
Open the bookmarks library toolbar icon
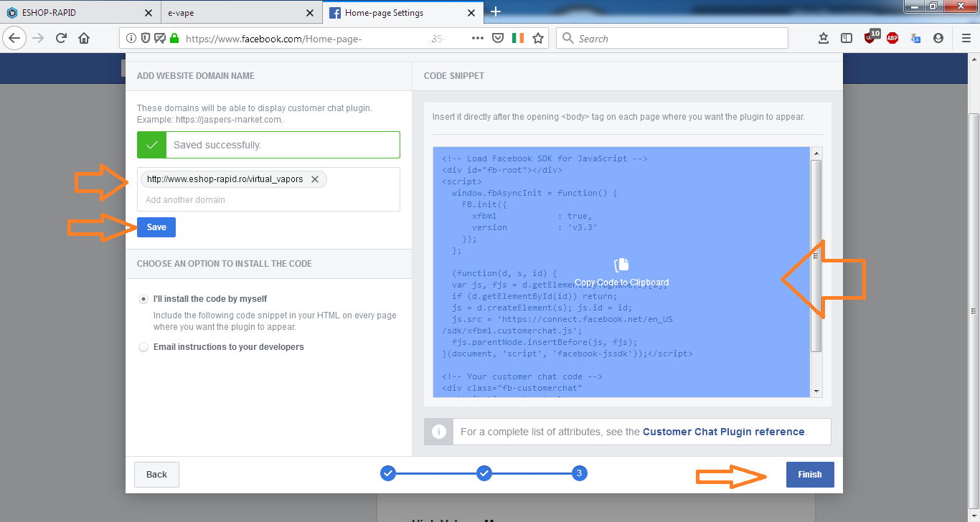pyautogui.click(x=824, y=39)
